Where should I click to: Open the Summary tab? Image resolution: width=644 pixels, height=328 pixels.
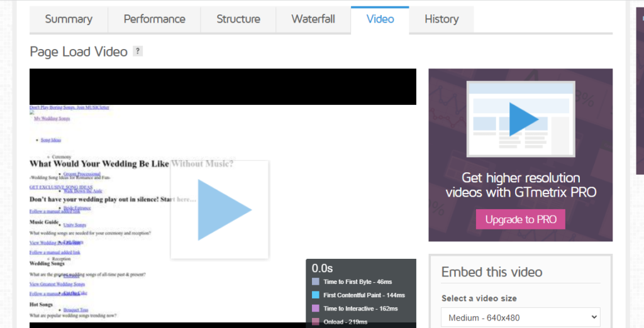(x=69, y=19)
